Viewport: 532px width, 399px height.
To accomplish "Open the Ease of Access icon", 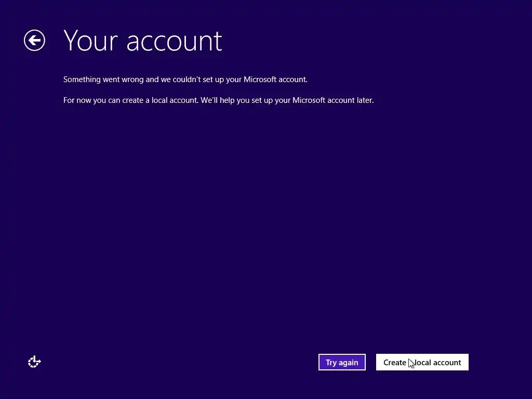I will 34,362.
